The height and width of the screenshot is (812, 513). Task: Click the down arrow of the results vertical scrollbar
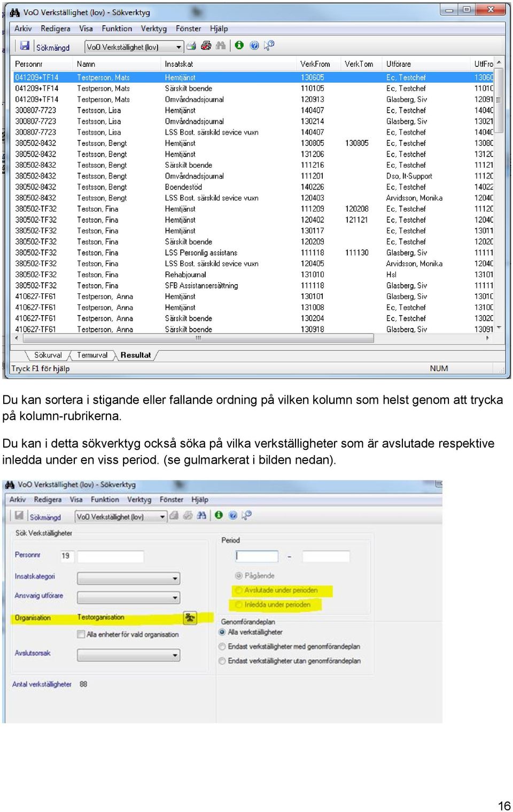(499, 328)
